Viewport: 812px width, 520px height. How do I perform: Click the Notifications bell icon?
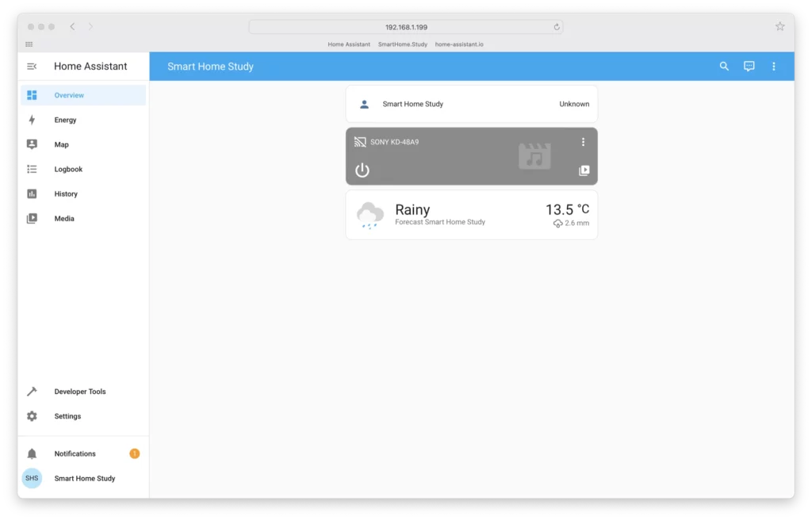pos(32,453)
